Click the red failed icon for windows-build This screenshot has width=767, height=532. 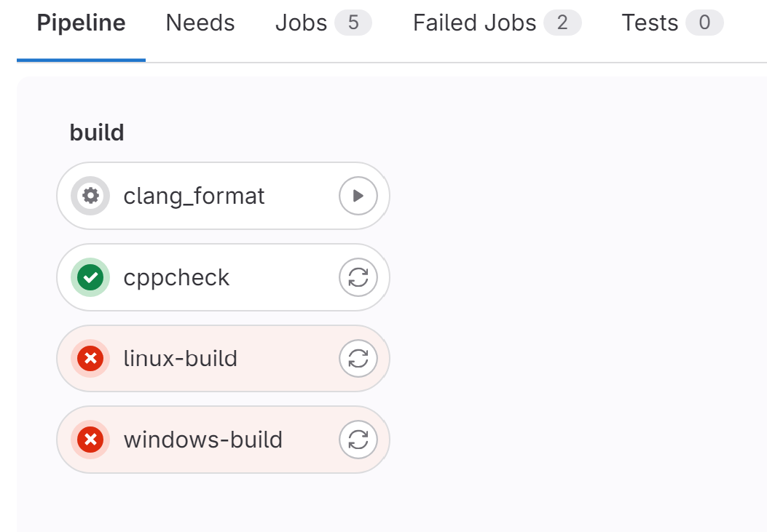[x=90, y=440]
